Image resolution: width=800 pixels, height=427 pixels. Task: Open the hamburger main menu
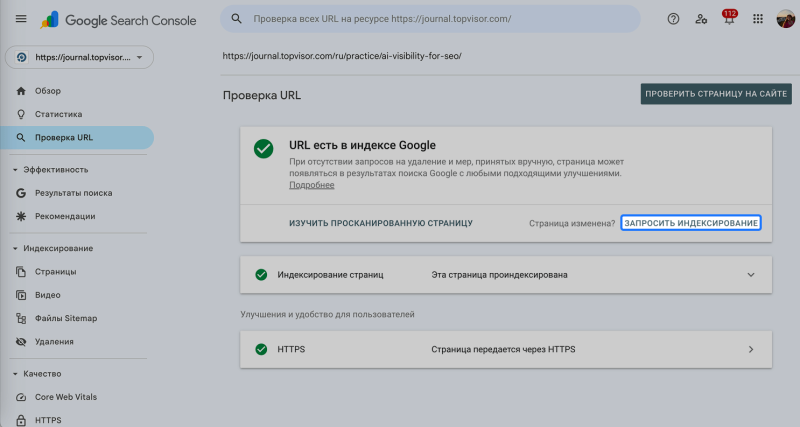click(x=21, y=19)
